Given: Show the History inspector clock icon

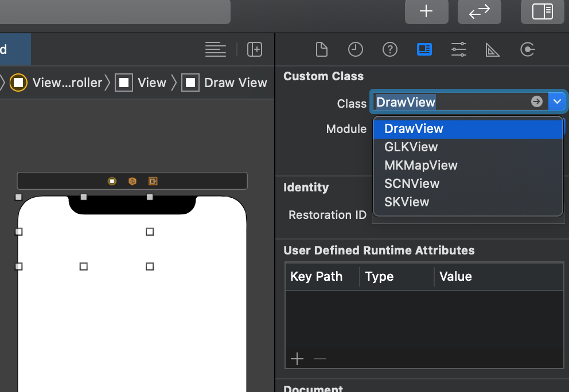Looking at the screenshot, I should [355, 49].
